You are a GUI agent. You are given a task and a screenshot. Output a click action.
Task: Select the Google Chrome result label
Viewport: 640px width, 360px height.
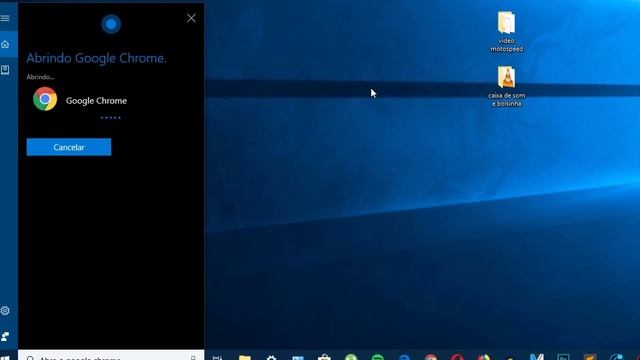point(96,100)
